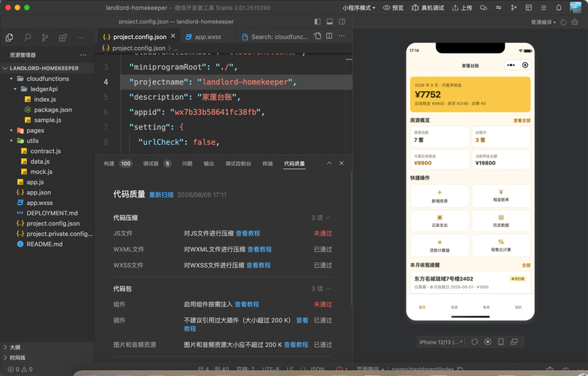Close the project.config.json tab
Screen dimensions: 588x376
173,36
